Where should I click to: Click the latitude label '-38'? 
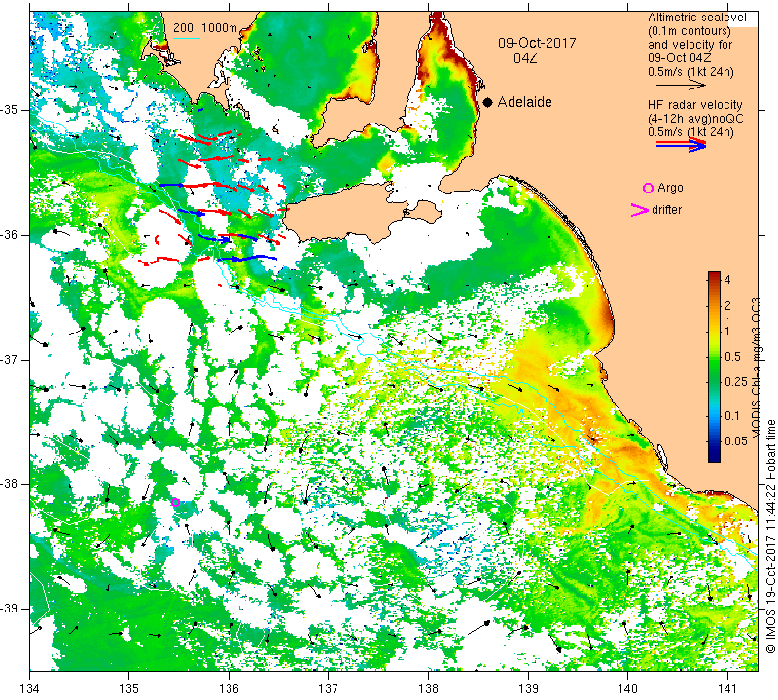click(x=10, y=484)
